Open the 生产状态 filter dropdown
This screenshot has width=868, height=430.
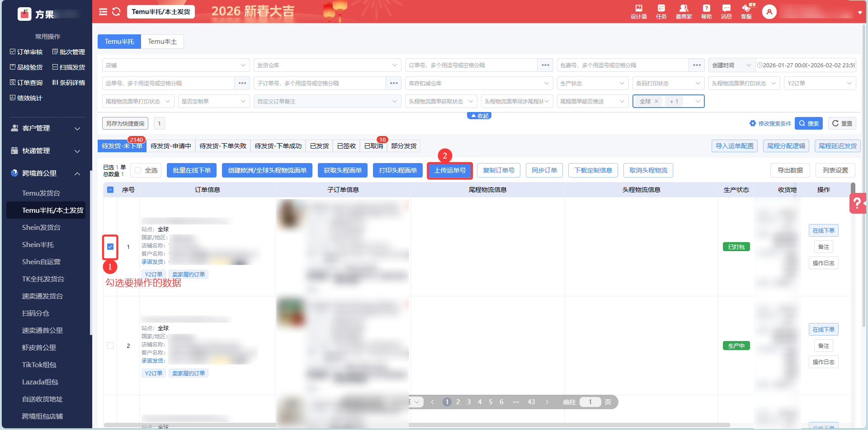593,83
